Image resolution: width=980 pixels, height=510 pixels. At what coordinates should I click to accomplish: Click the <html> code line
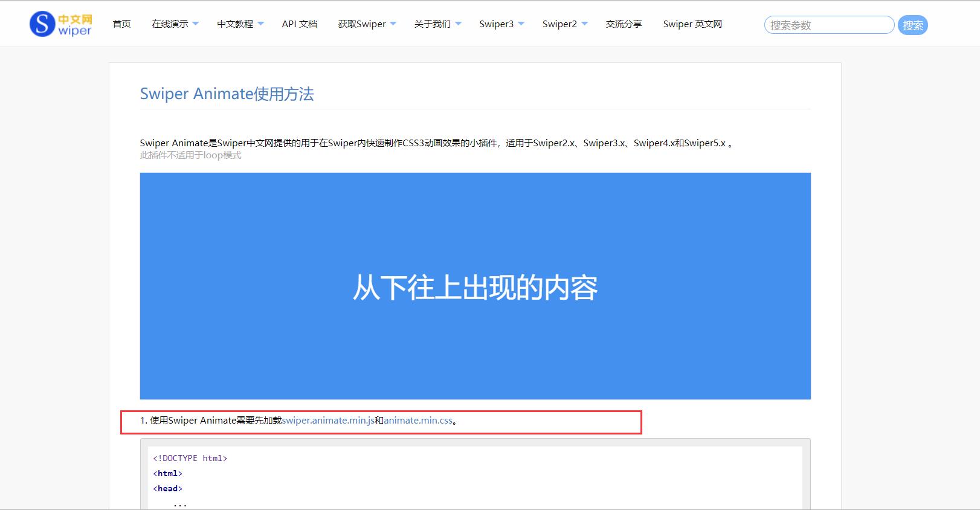click(x=167, y=474)
